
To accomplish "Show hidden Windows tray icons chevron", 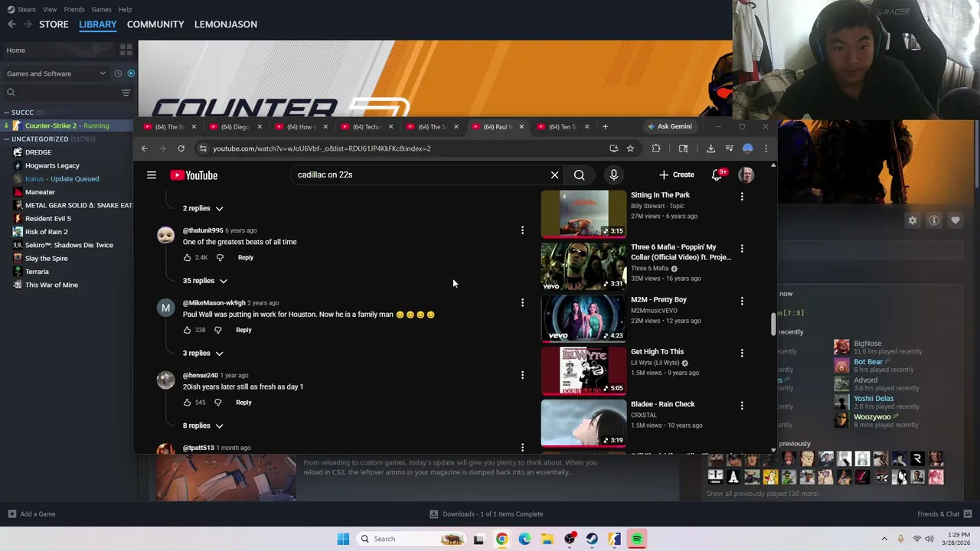I will (884, 539).
